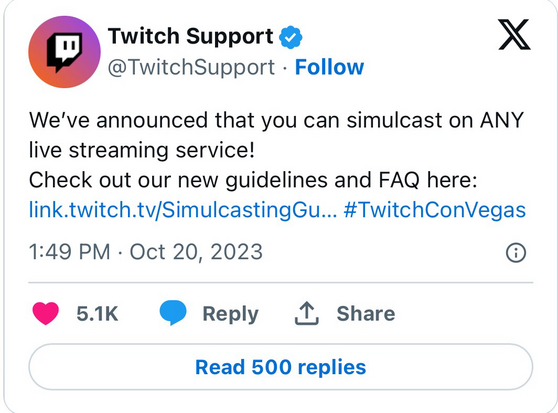
Task: Open the tweet info circle icon
Action: (x=516, y=253)
